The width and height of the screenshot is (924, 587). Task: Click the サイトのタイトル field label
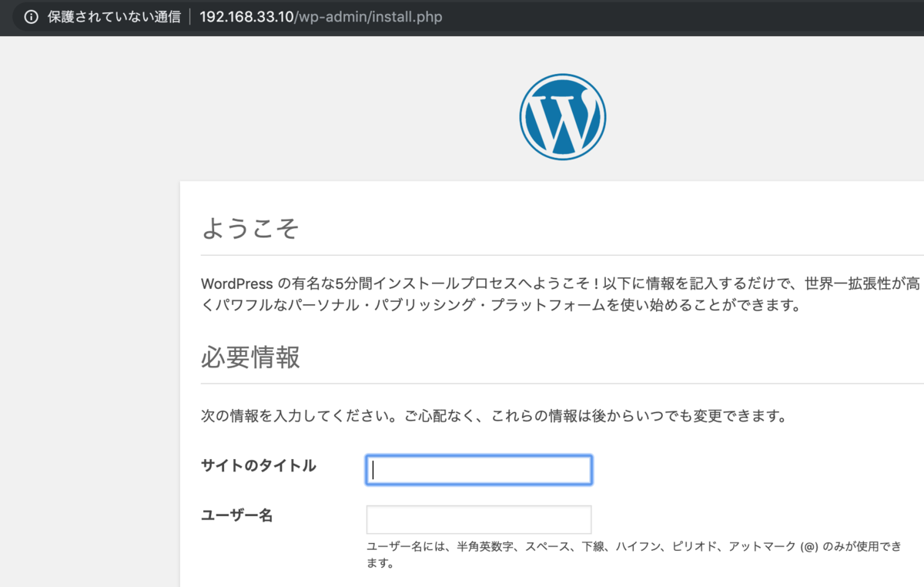click(x=259, y=465)
